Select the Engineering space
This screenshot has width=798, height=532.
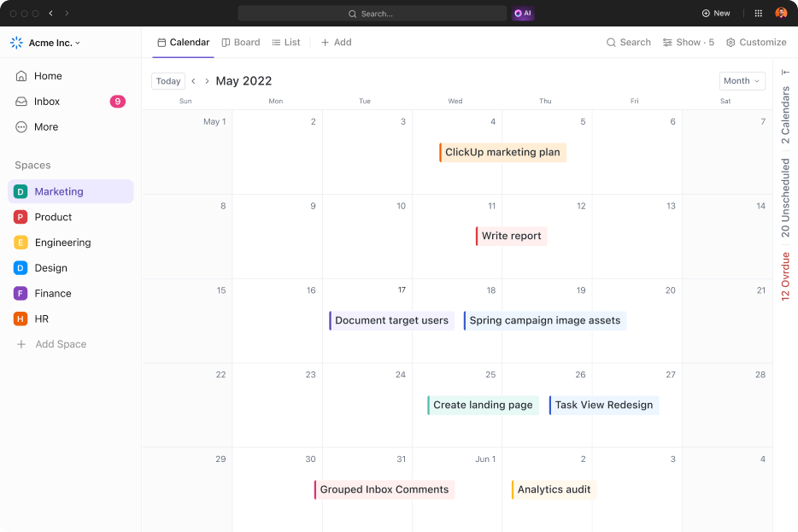pyautogui.click(x=71, y=243)
